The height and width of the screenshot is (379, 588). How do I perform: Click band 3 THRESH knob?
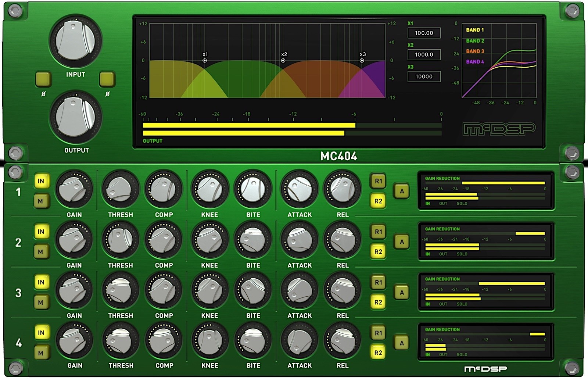point(120,290)
